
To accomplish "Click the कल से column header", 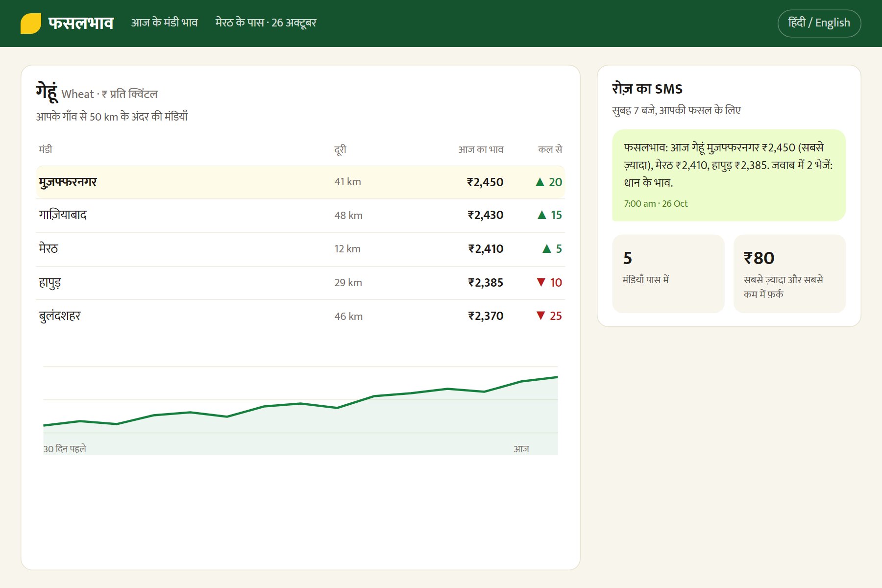I will click(550, 149).
